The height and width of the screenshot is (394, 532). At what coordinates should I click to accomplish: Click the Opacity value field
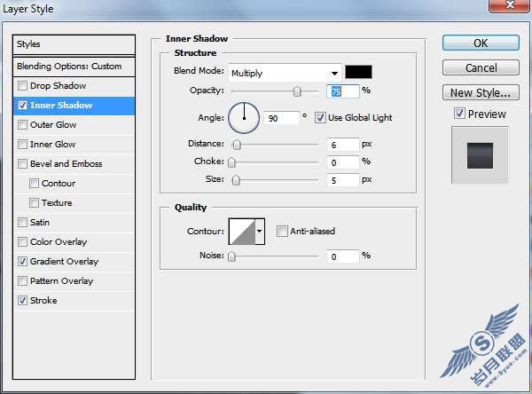342,91
